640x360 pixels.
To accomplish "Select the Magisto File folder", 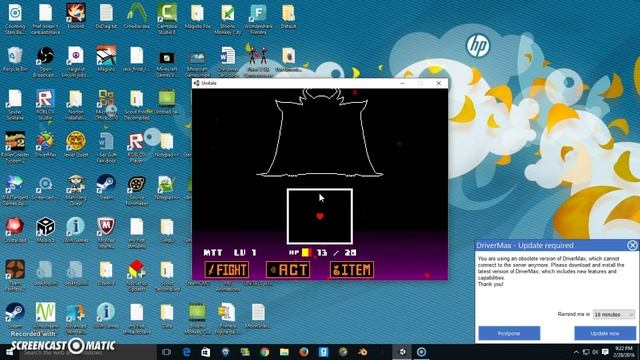I will 198,16.
